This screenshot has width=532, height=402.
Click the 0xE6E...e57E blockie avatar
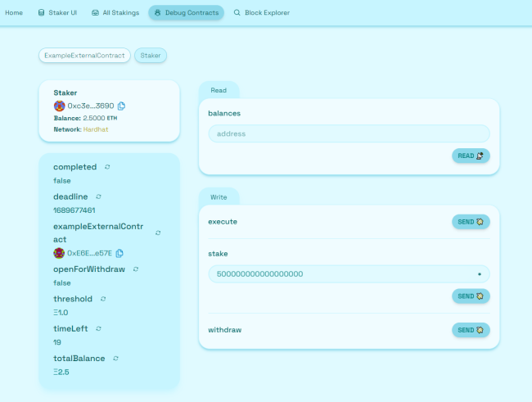(59, 253)
